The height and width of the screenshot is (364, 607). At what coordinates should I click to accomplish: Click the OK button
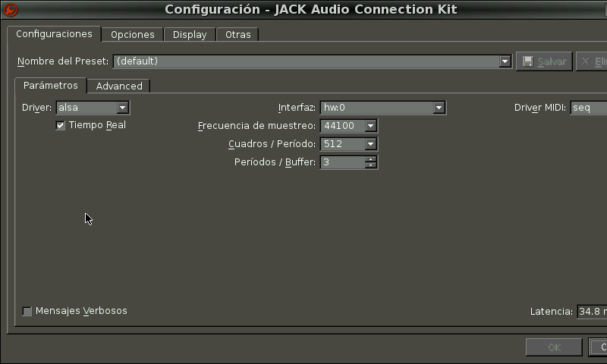coord(554,347)
